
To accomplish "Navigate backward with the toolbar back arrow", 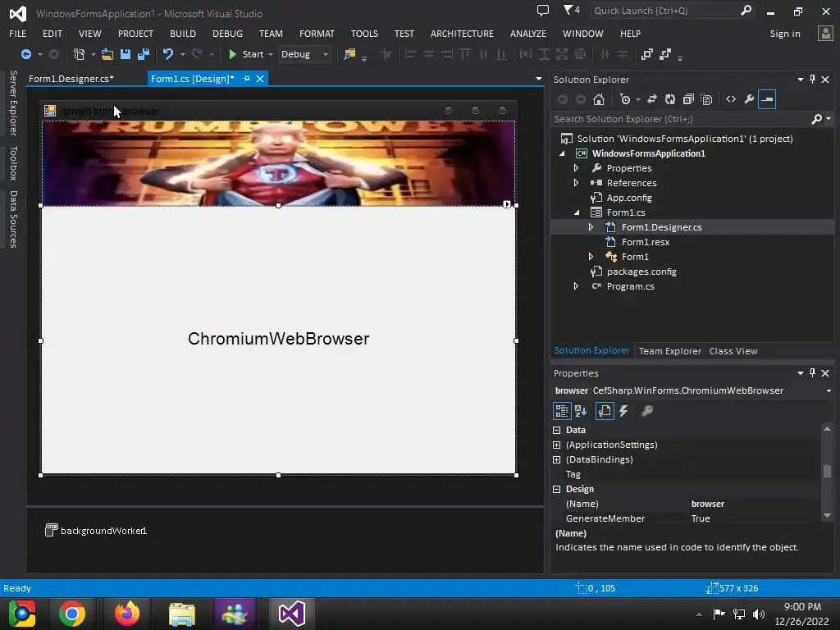I will [25, 54].
